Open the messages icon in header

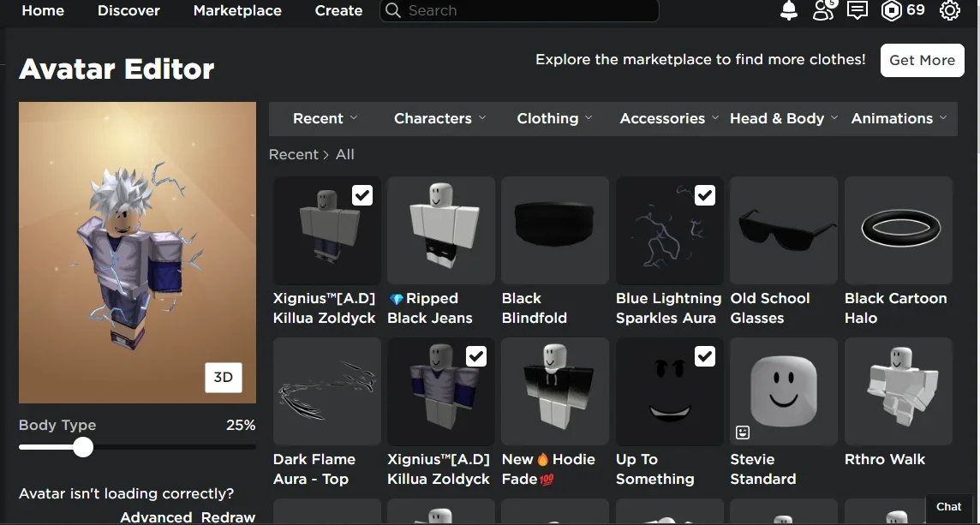857,10
